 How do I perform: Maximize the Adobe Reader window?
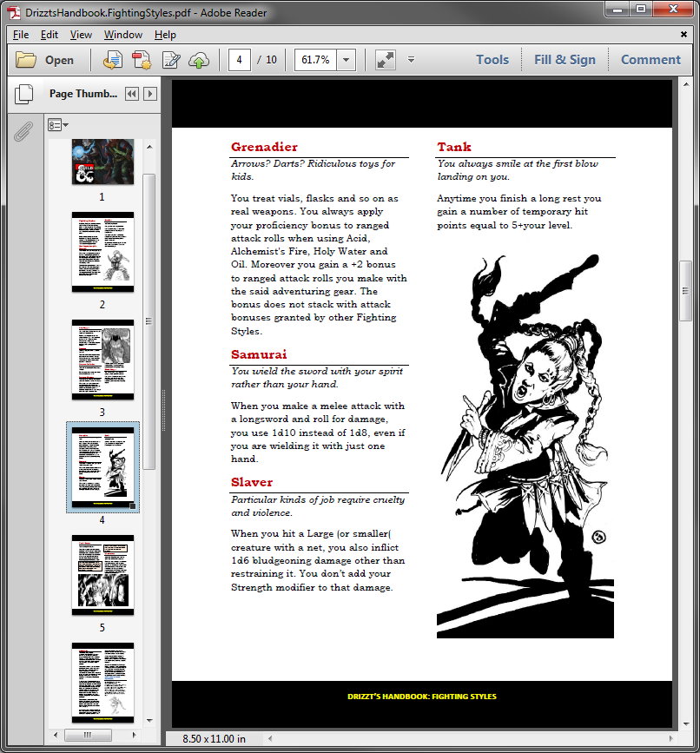coord(641,10)
